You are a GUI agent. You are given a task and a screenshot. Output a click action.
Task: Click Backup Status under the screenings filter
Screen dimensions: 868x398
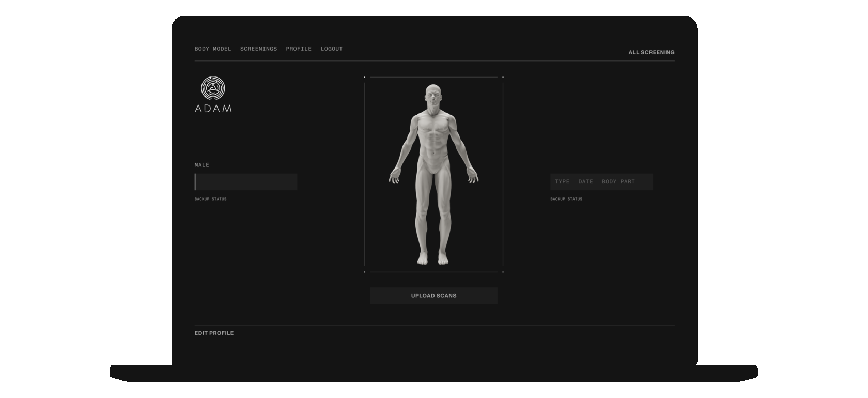pyautogui.click(x=566, y=199)
